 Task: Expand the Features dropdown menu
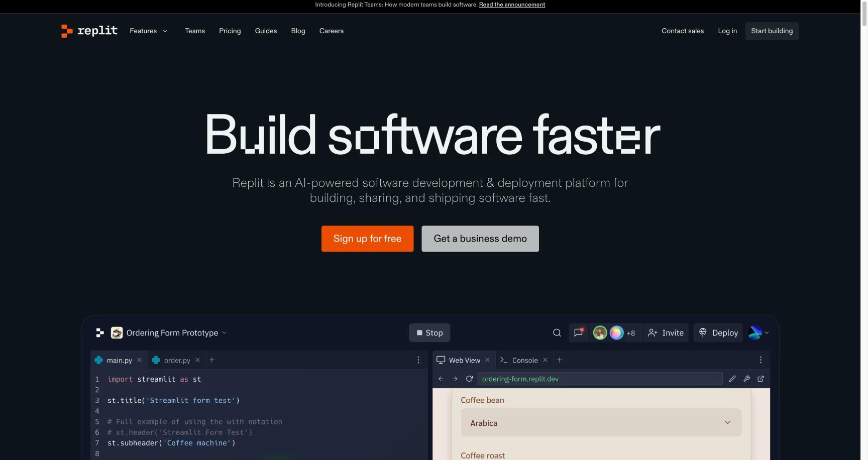click(149, 31)
